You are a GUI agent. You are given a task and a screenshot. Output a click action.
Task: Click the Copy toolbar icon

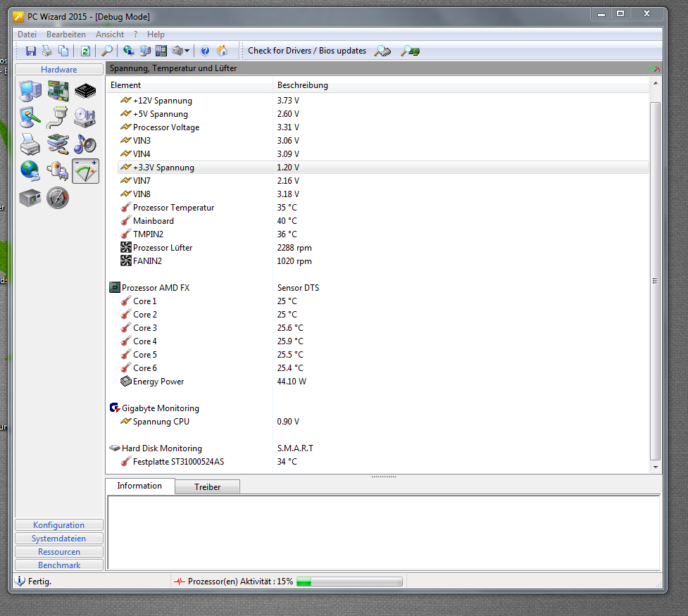(63, 51)
